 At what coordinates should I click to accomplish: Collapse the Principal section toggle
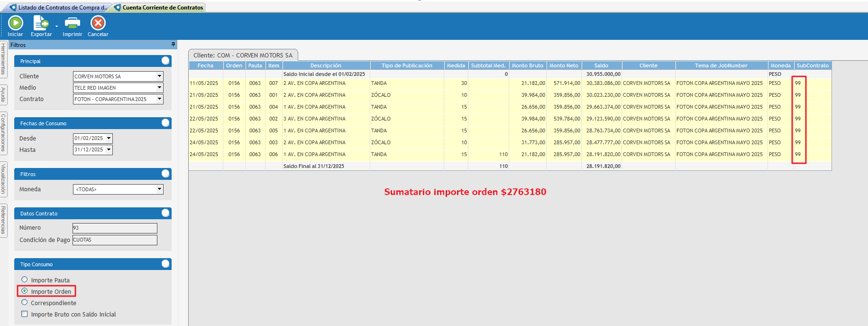[165, 61]
